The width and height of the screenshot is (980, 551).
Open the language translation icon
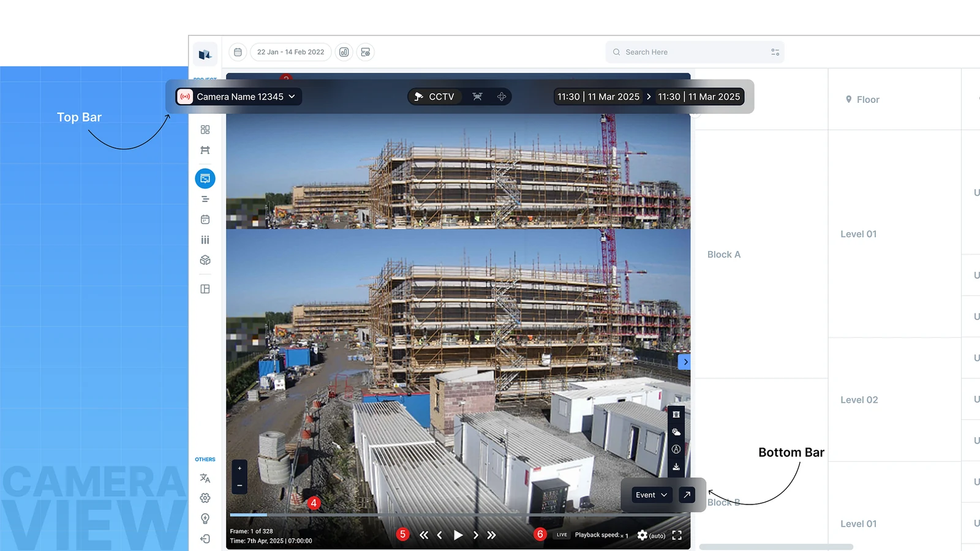click(205, 478)
